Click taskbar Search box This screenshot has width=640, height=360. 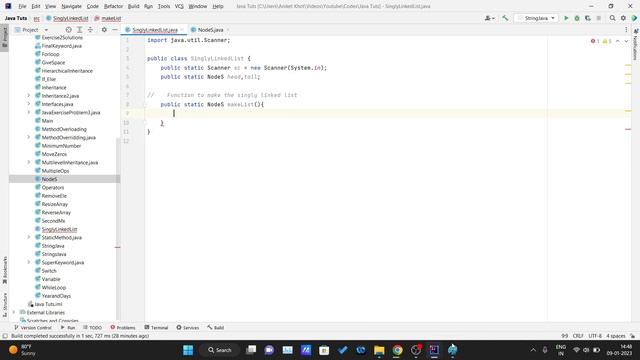[x=220, y=350]
